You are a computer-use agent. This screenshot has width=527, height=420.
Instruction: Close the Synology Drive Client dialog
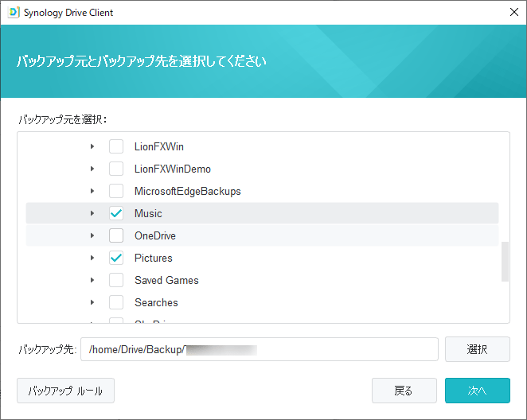514,12
